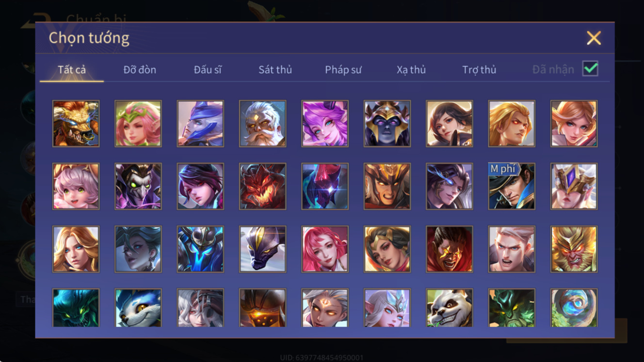Open the 'Sát thủ' tab
This screenshot has width=644, height=362.
[275, 70]
